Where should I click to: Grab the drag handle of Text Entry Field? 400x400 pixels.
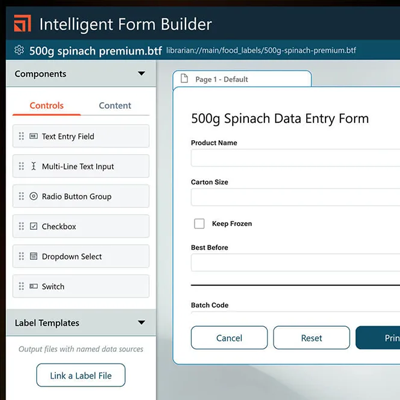[x=21, y=136]
